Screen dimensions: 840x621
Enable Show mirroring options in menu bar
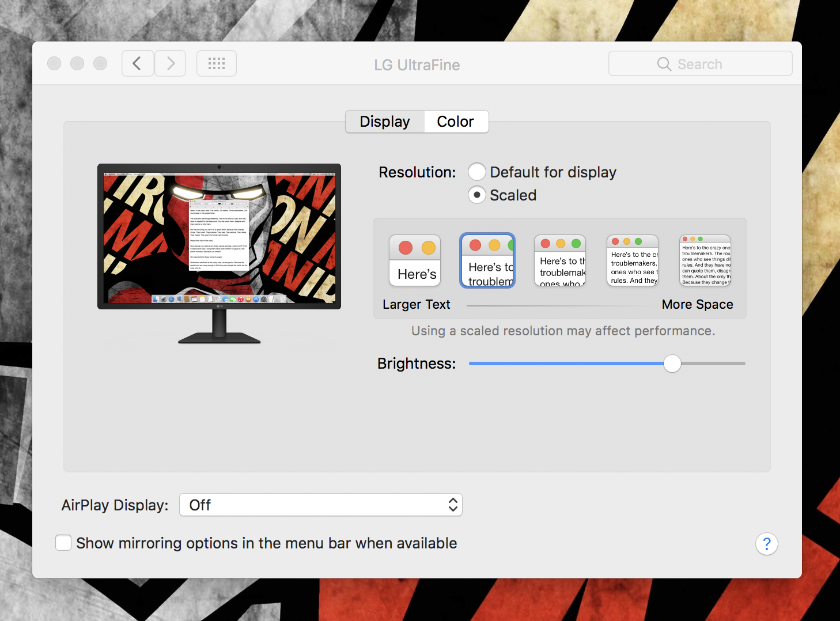(x=63, y=543)
